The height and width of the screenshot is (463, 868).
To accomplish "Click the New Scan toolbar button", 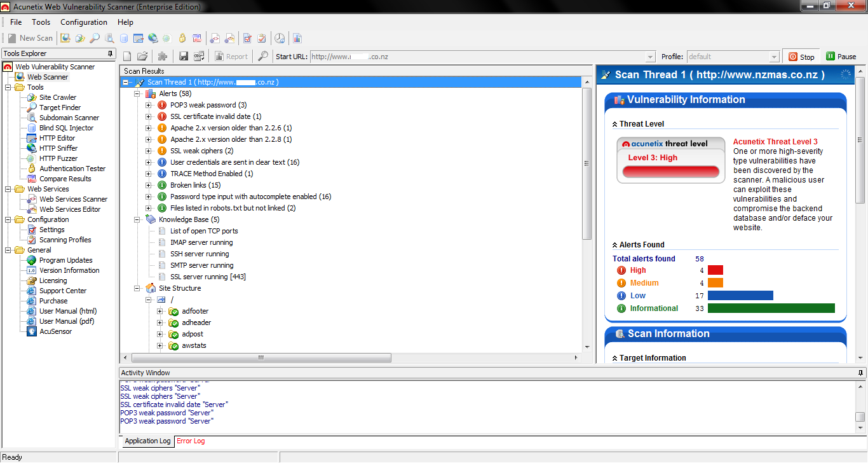I will [30, 38].
